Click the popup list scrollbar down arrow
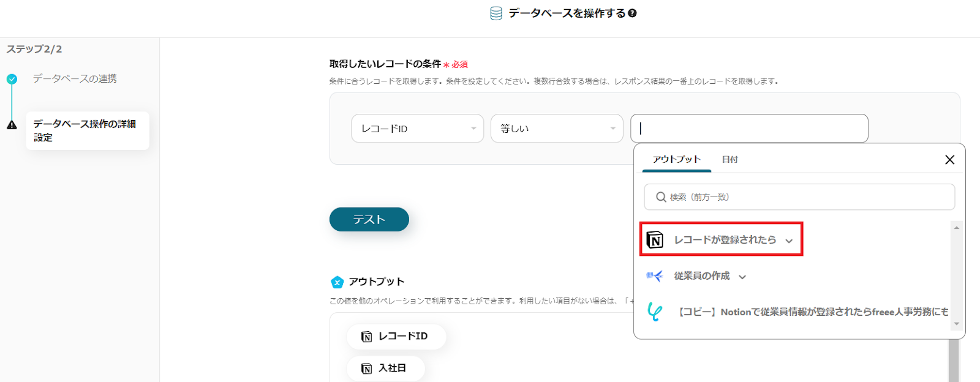The height and width of the screenshot is (382, 980). 956,324
